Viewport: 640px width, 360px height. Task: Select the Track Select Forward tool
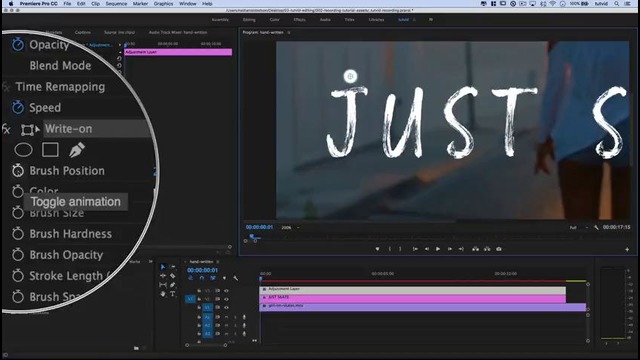173,267
